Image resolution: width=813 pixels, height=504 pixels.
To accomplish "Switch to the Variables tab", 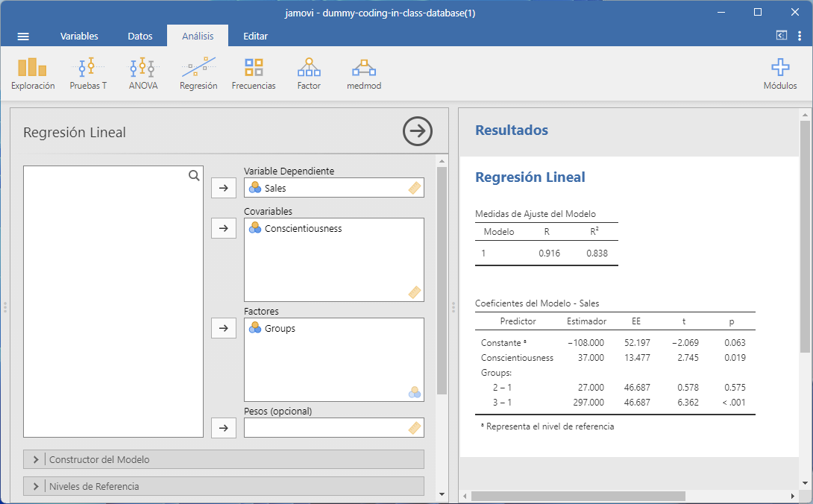I will pos(79,36).
